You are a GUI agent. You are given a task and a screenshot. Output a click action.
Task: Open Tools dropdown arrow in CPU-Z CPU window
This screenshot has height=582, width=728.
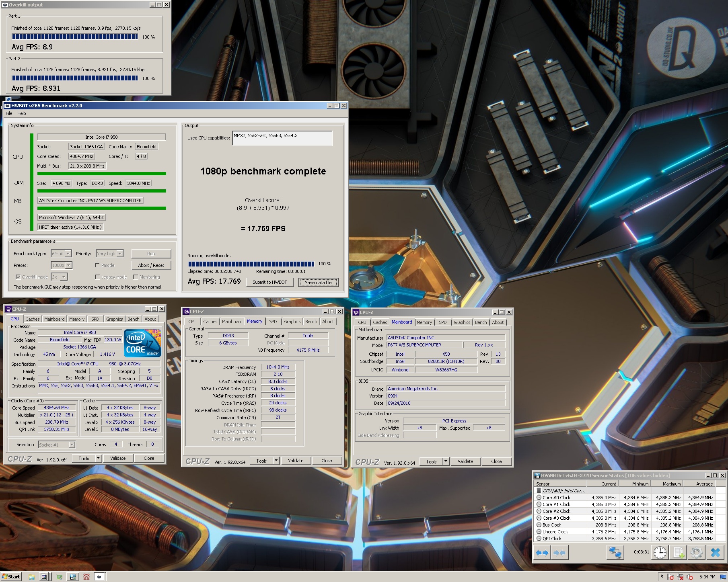point(98,458)
